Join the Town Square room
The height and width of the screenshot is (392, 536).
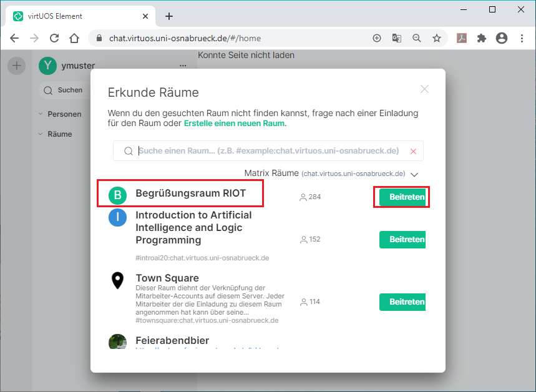[402, 302]
